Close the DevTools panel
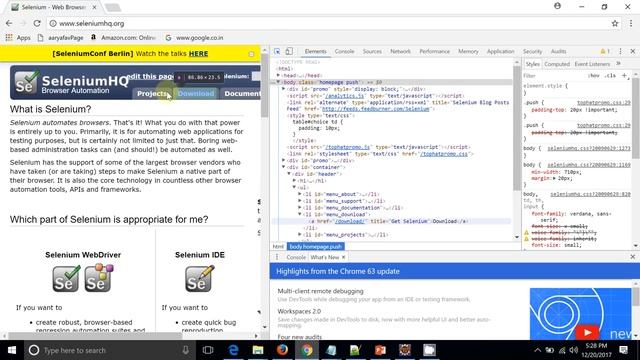 pyautogui.click(x=633, y=51)
